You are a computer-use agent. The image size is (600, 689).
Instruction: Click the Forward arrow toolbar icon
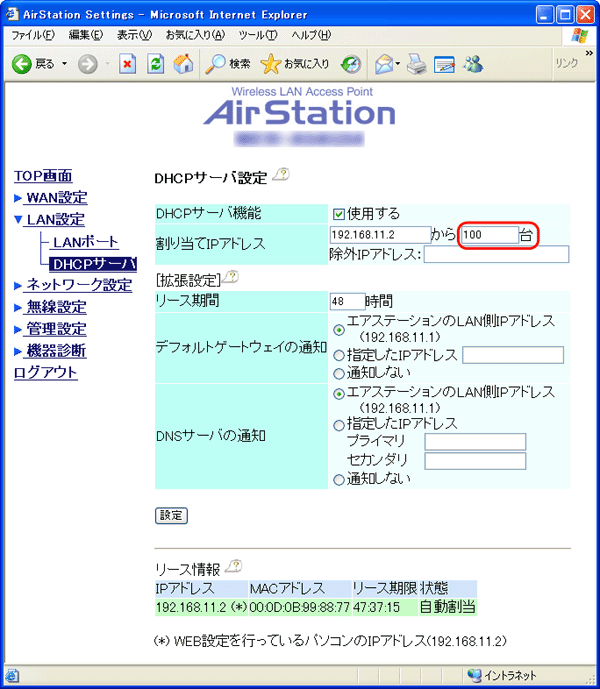click(x=87, y=64)
